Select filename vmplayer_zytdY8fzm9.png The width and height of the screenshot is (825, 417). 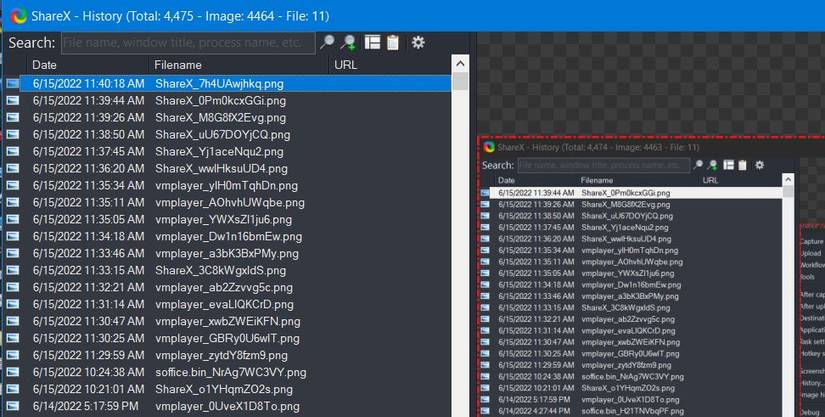[x=221, y=355]
